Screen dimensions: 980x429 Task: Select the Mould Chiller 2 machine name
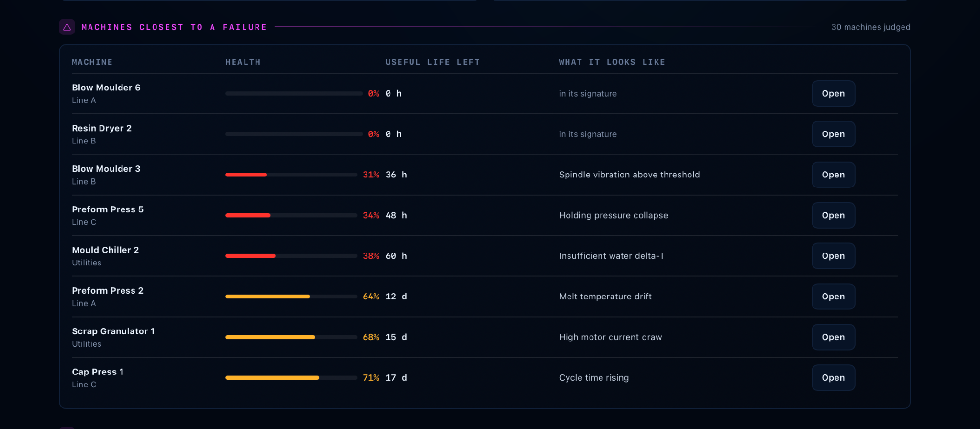[105, 250]
